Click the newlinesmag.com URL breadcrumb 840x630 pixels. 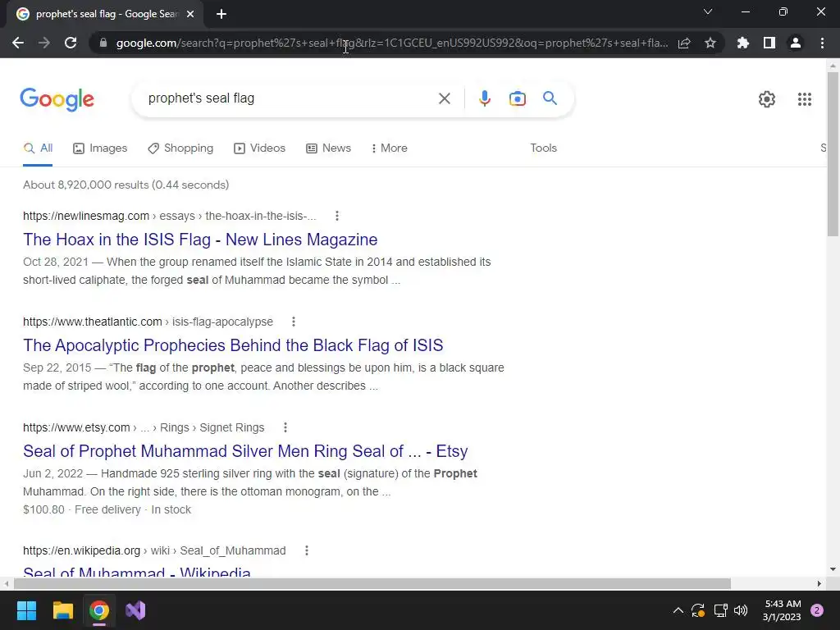(x=169, y=216)
